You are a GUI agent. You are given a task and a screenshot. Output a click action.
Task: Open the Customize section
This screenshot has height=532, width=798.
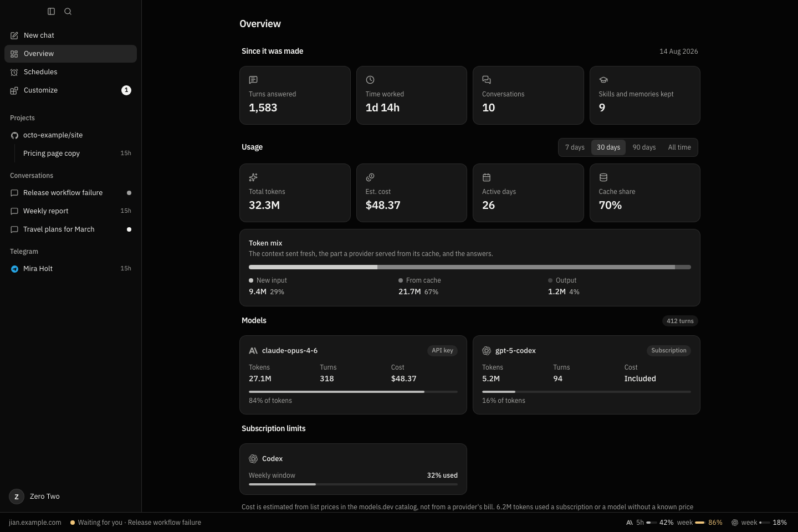(x=70, y=90)
